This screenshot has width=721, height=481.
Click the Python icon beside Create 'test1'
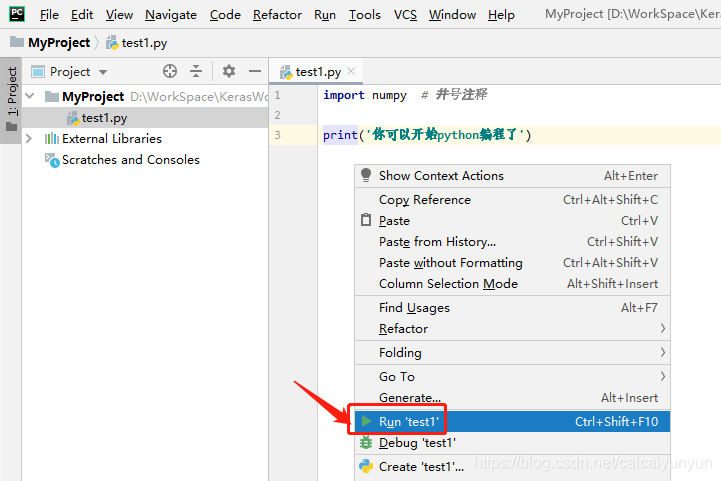click(x=366, y=466)
